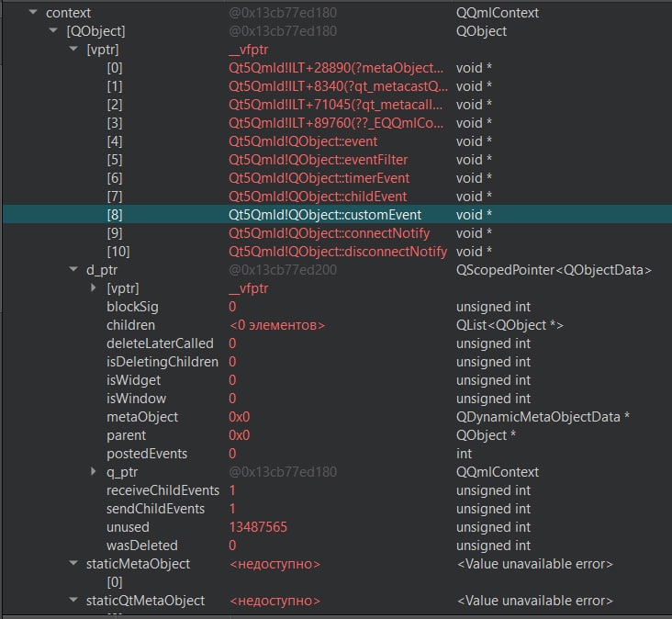Screen dimensions: 672x619
Task: Click the QQmlContext type of context
Action: coord(498,13)
